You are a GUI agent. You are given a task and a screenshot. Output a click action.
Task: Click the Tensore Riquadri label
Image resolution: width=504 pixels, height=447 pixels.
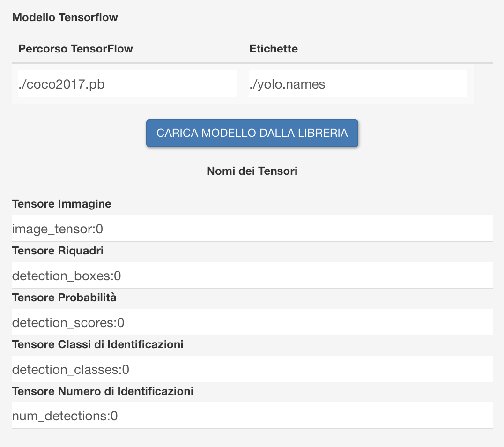coord(58,251)
